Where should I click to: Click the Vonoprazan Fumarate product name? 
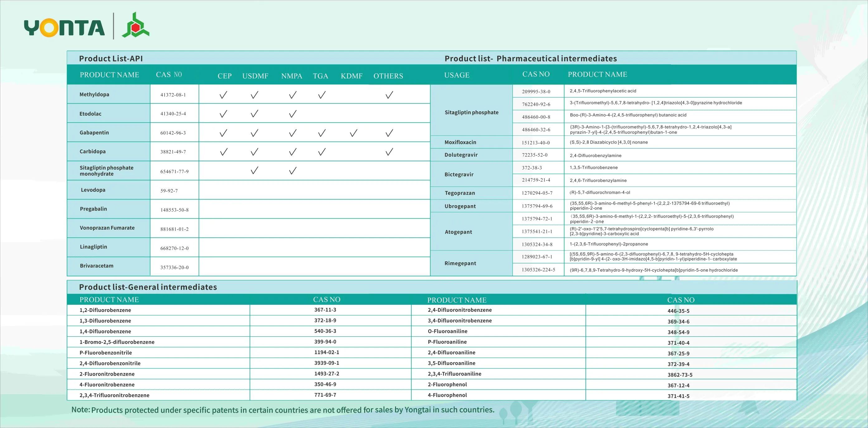click(x=107, y=228)
